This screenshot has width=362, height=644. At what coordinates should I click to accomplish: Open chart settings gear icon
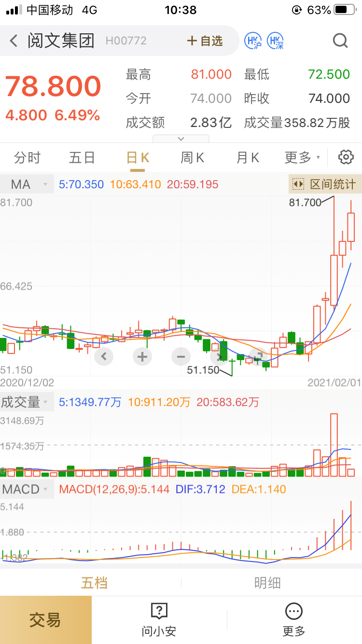click(346, 157)
